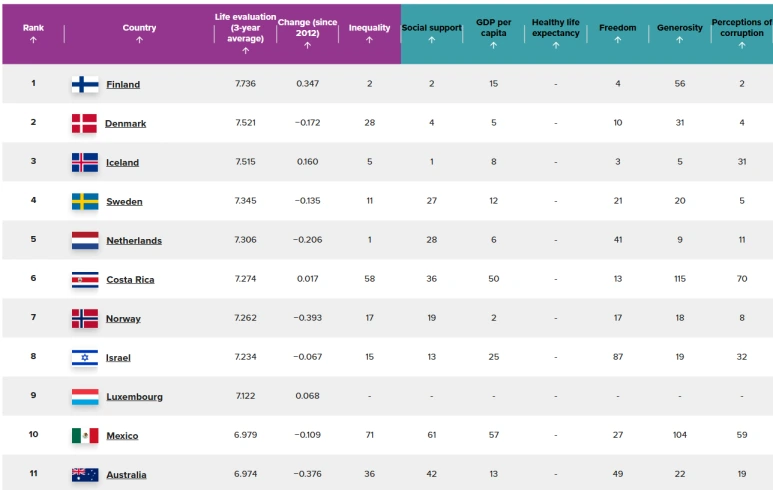Click the Iceland flag icon
Screen dimensions: 773x490
(84, 162)
